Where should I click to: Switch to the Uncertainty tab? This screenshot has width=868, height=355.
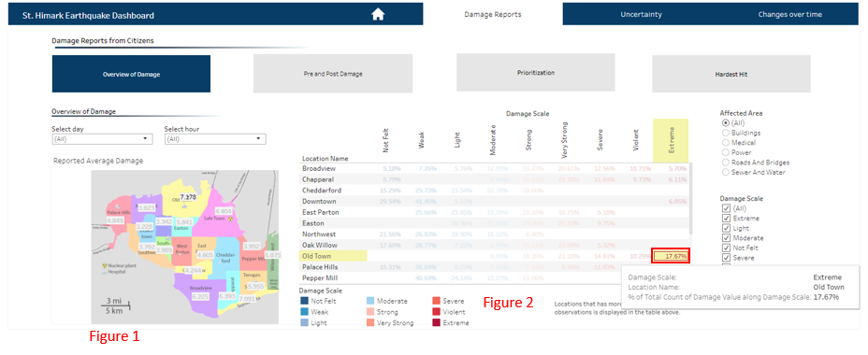641,14
